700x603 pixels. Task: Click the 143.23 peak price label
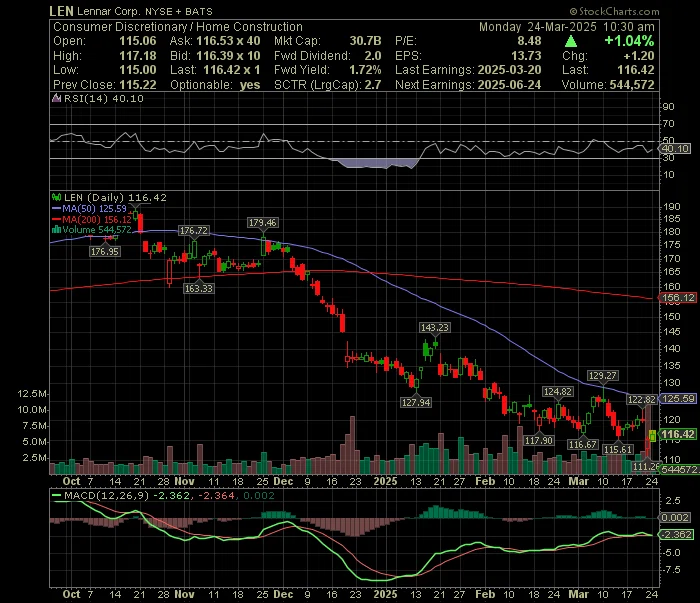pos(434,327)
